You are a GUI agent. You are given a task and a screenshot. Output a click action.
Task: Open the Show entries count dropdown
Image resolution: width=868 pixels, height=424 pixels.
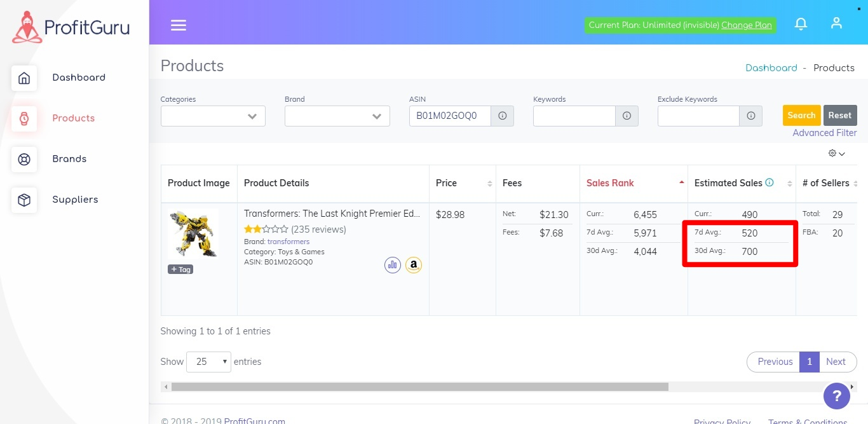(208, 362)
